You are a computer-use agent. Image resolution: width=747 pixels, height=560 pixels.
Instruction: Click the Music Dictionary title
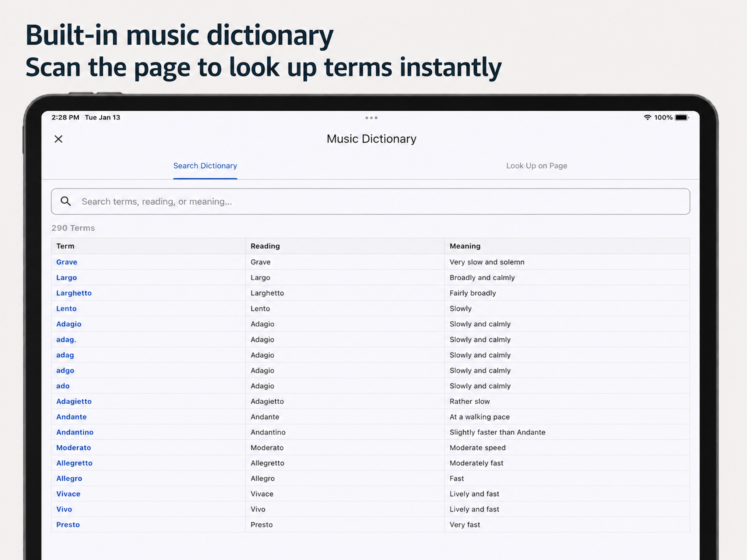pos(372,139)
